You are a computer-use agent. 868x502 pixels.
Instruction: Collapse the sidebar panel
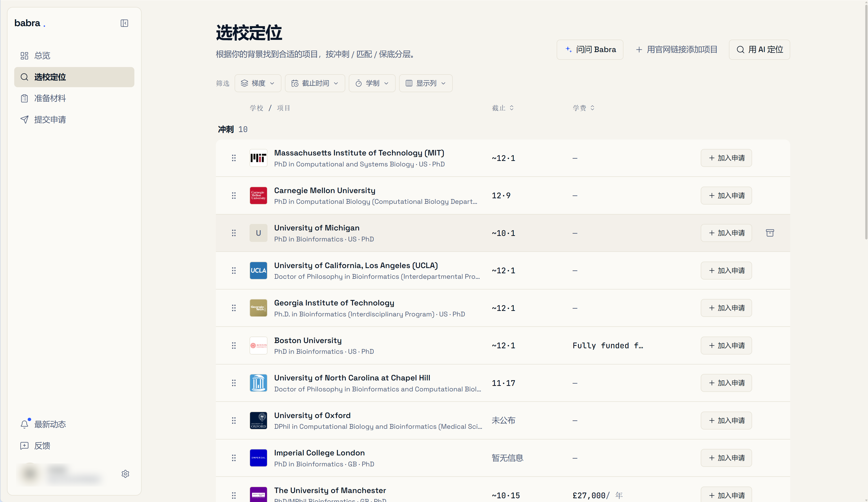[x=124, y=23]
